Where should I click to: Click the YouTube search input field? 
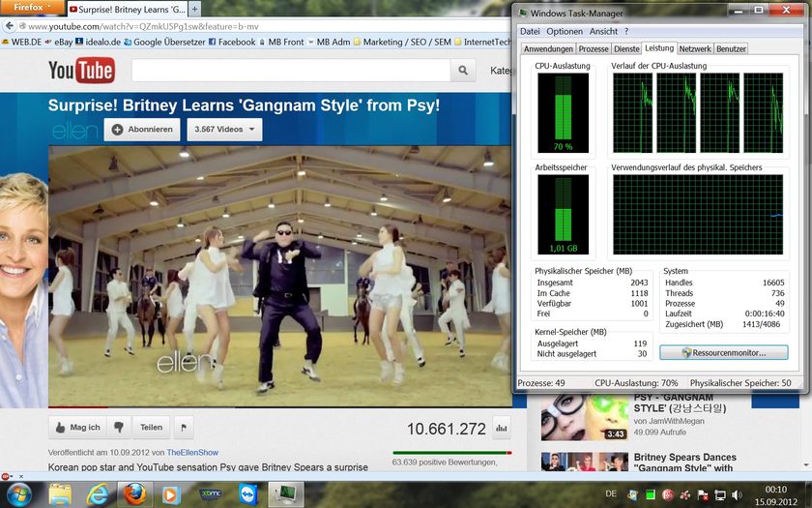tap(291, 70)
